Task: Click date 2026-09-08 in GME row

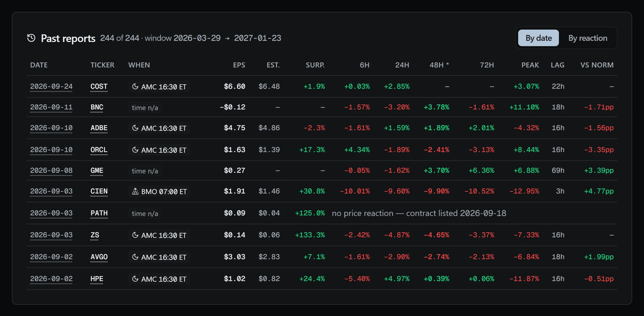Action: tap(51, 171)
